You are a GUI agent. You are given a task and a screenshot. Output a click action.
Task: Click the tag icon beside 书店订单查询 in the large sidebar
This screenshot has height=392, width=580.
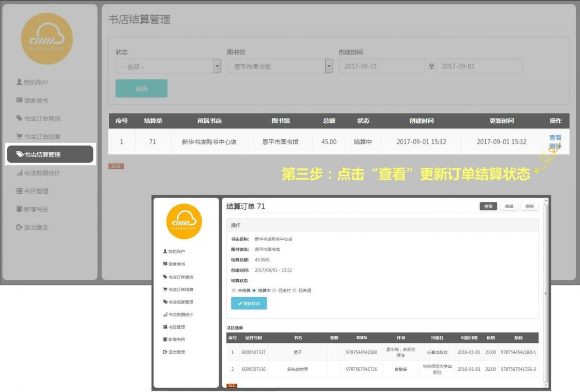[x=19, y=118]
